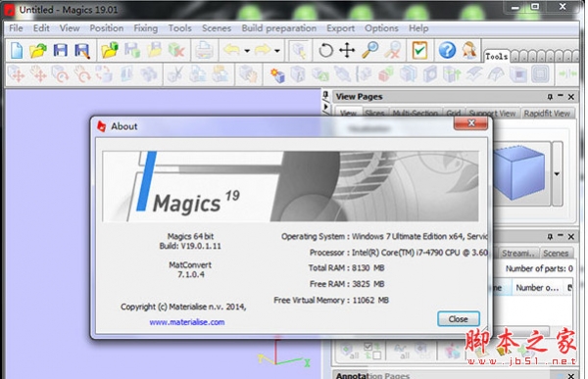Click the label part 'A' cube icon
Viewport: 588px width, 379px height.
pyautogui.click(x=298, y=73)
